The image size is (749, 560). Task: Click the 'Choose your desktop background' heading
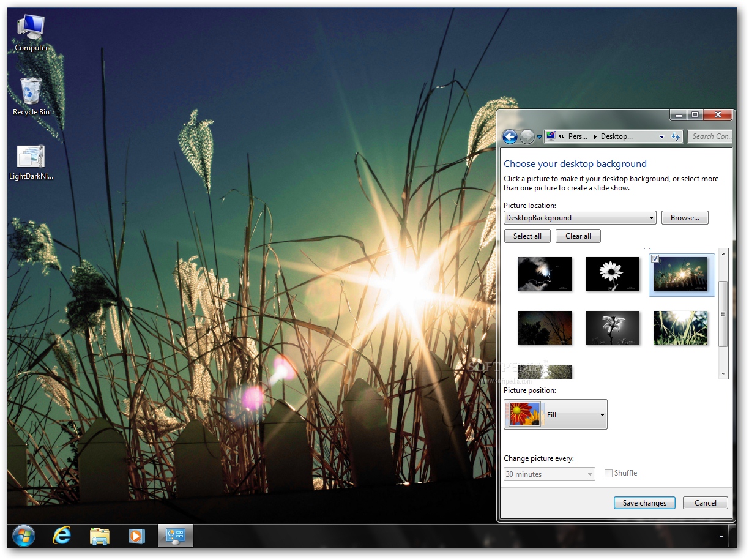coord(575,163)
